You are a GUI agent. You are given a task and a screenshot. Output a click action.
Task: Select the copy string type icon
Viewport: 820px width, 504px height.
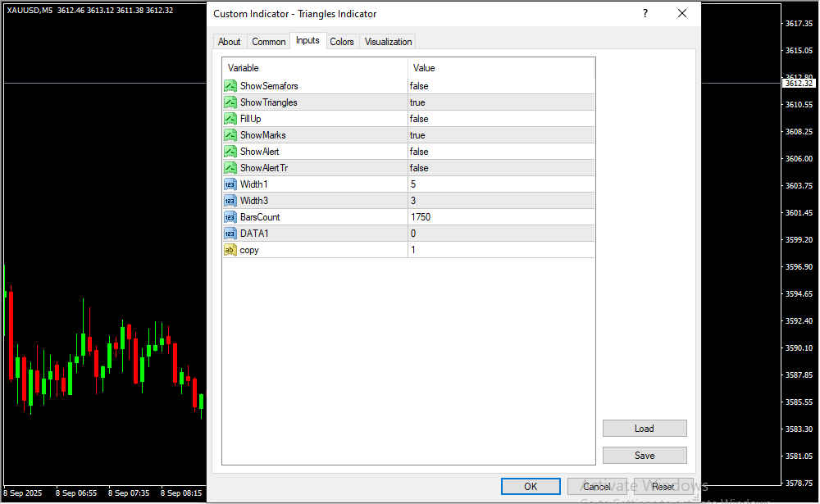230,250
